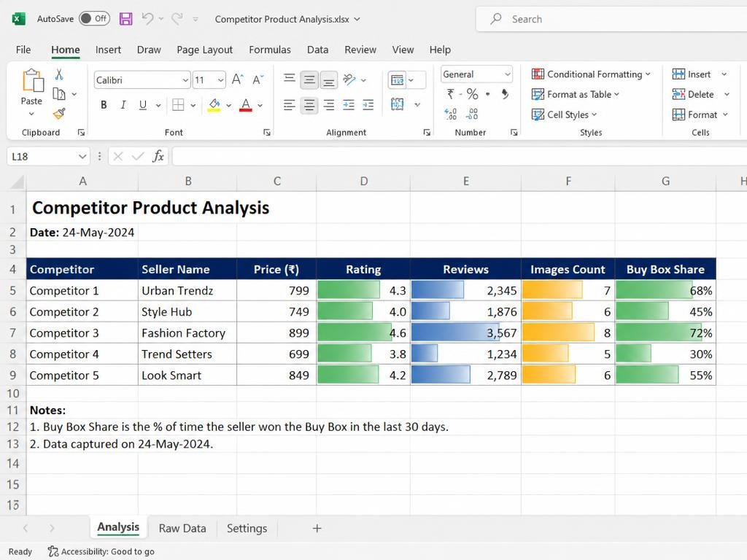Click the red Font Color swatch button
This screenshot has width=747, height=560.
click(246, 105)
